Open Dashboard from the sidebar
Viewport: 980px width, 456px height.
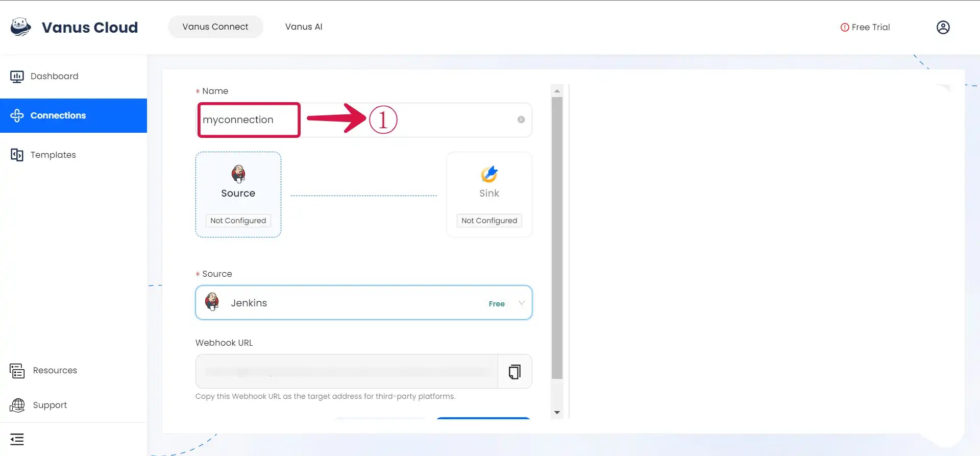click(x=73, y=76)
